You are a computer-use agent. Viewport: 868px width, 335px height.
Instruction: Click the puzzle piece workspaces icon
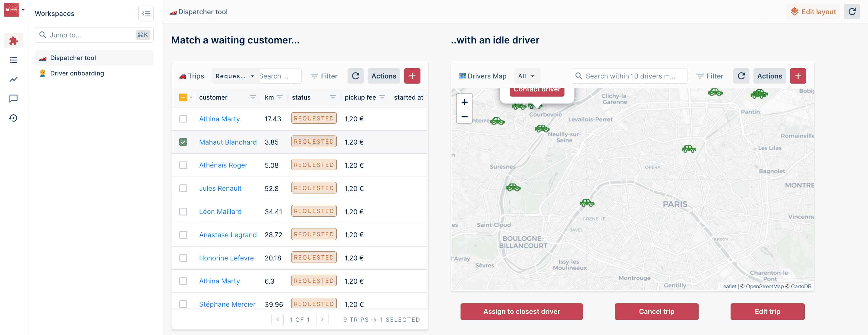14,41
